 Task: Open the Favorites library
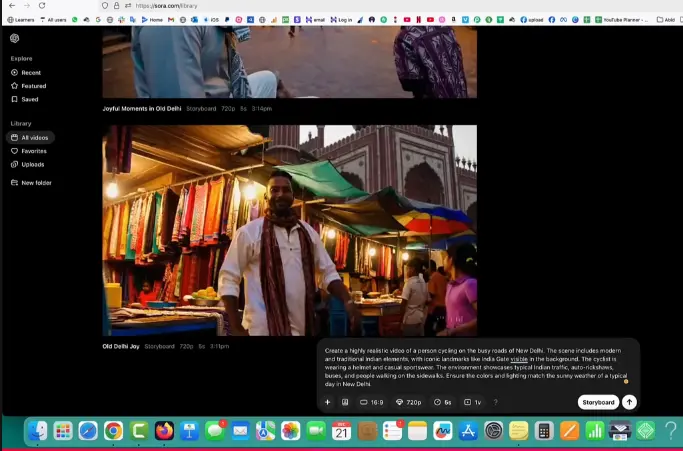pos(34,151)
